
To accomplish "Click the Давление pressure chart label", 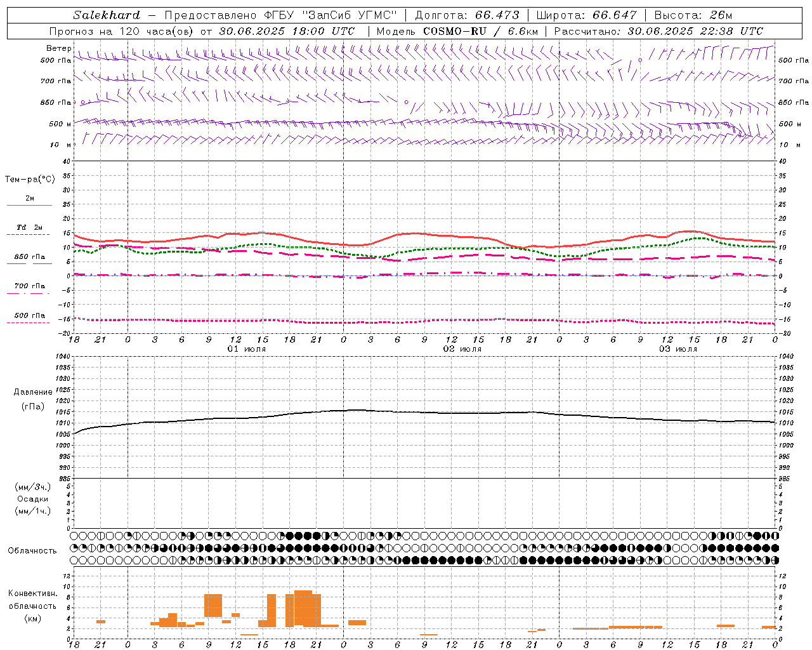I will [33, 392].
